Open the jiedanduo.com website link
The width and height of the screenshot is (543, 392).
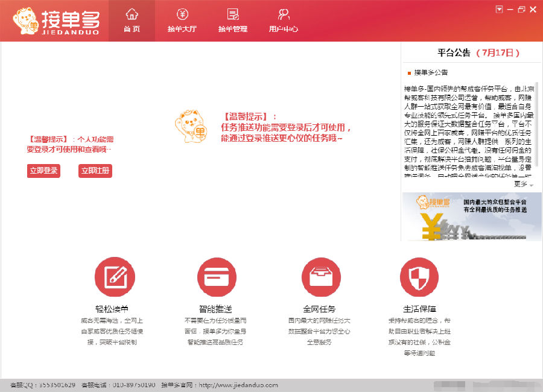point(238,385)
